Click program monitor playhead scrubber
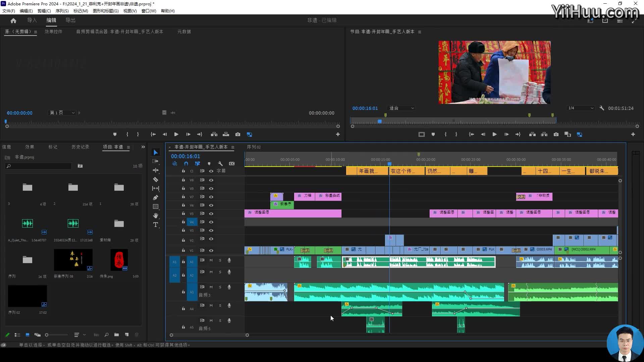Viewport: 644px width, 362px height. 379,121
